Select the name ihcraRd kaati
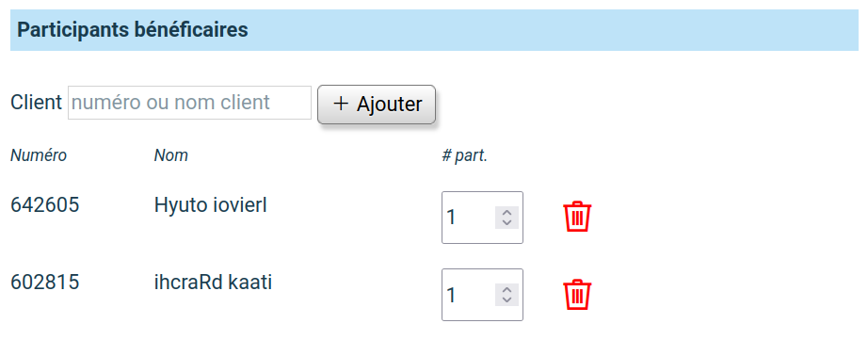This screenshot has width=868, height=356. 213,283
